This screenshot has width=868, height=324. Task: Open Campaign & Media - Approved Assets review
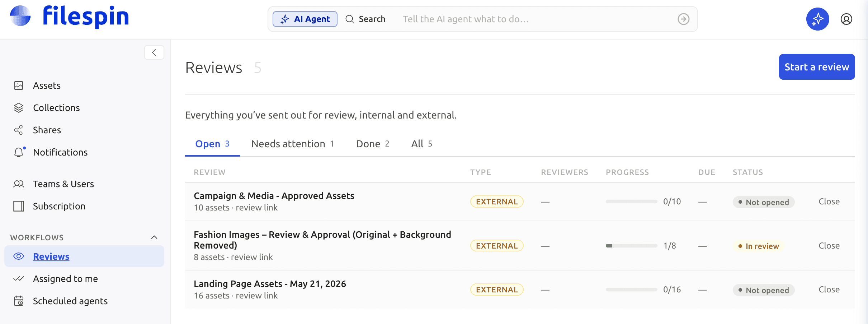(274, 196)
